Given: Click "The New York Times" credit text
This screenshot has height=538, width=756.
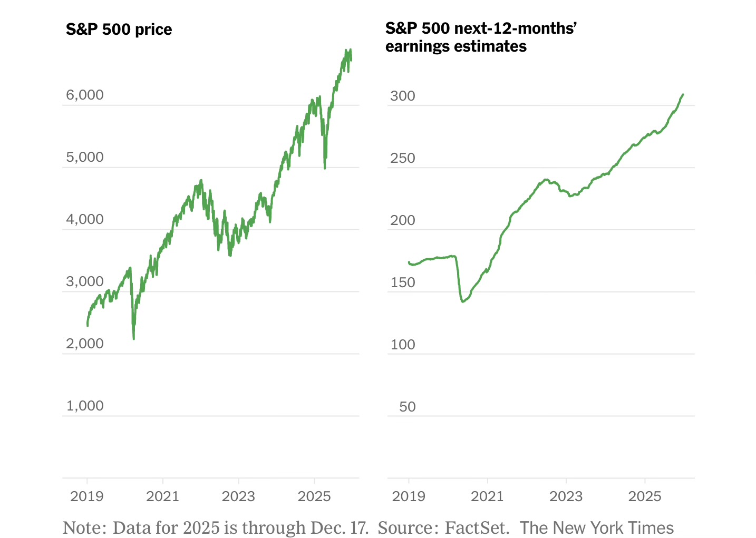Looking at the screenshot, I should pyautogui.click(x=597, y=527).
